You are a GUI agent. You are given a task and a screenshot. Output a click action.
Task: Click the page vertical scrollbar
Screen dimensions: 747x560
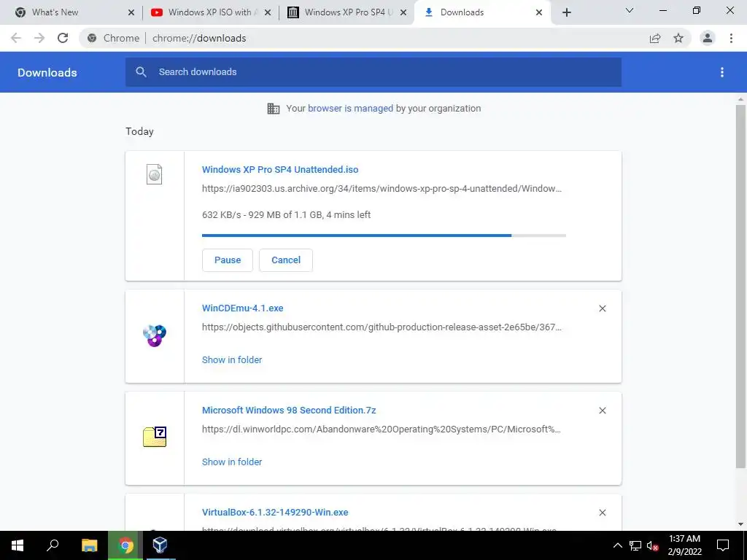(x=741, y=286)
